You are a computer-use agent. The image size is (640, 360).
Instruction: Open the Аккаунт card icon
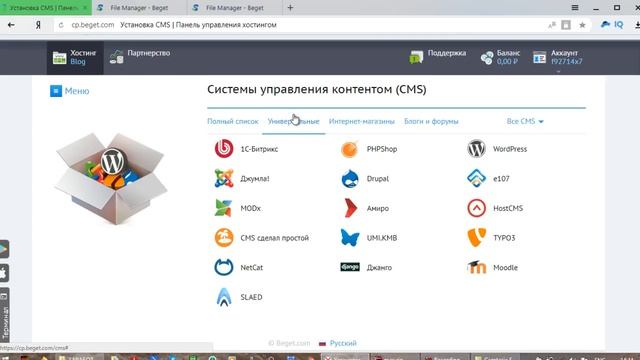[539, 58]
